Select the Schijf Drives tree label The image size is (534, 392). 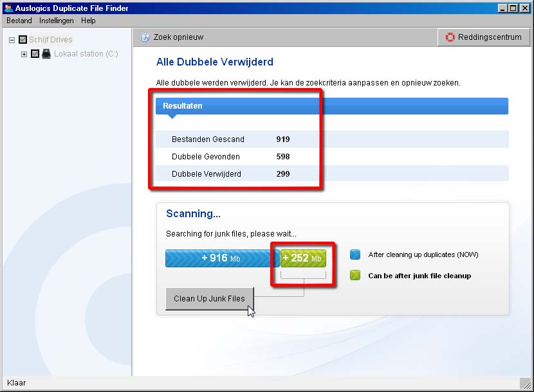[50, 40]
